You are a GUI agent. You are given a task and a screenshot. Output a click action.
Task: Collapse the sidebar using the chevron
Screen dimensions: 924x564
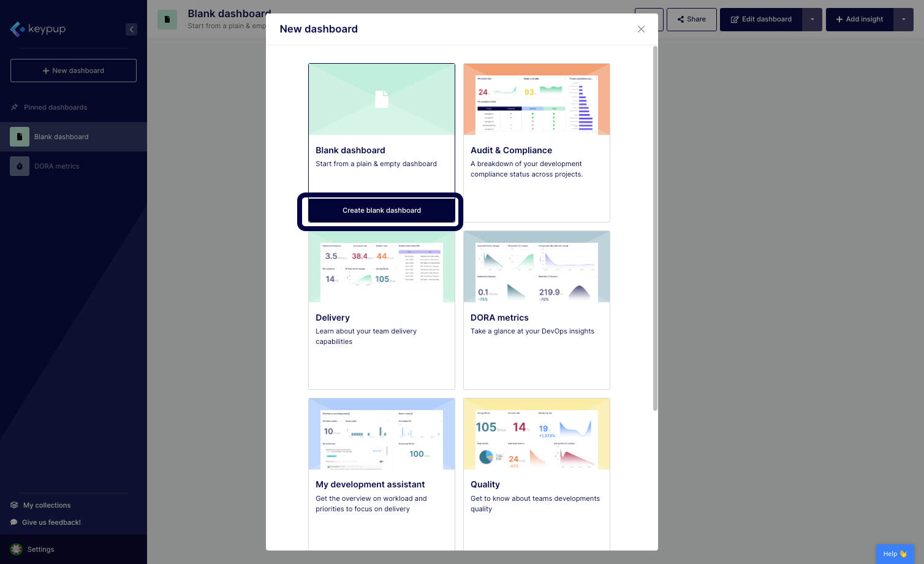tap(131, 29)
